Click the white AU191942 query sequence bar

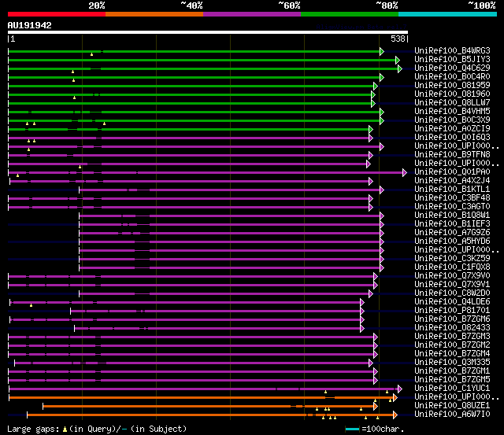tap(208, 32)
